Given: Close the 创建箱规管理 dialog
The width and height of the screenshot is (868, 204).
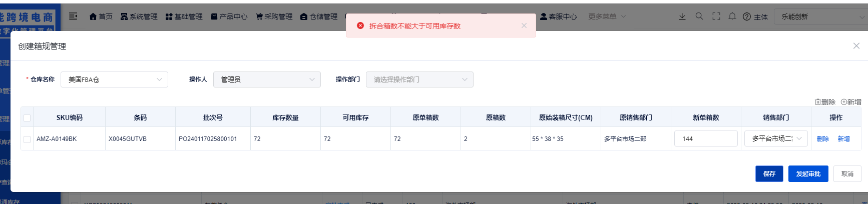Looking at the screenshot, I should (x=856, y=45).
